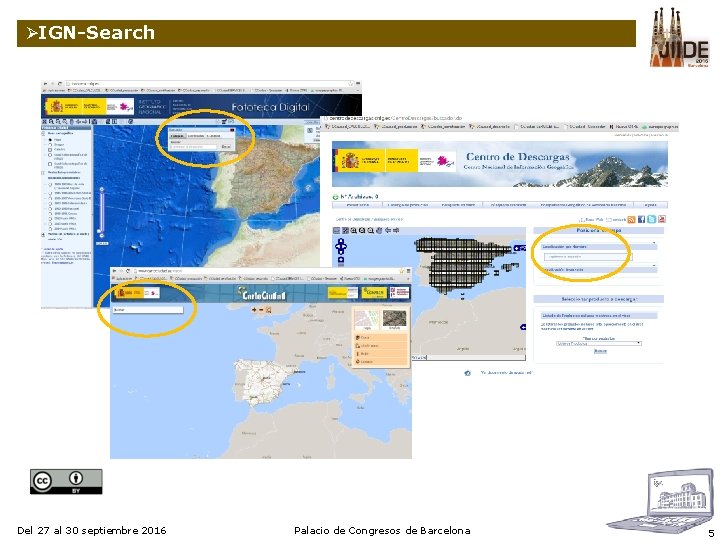The width and height of the screenshot is (720, 540).
Task: Click the search input field in CartoCiudad
Action: (148, 310)
